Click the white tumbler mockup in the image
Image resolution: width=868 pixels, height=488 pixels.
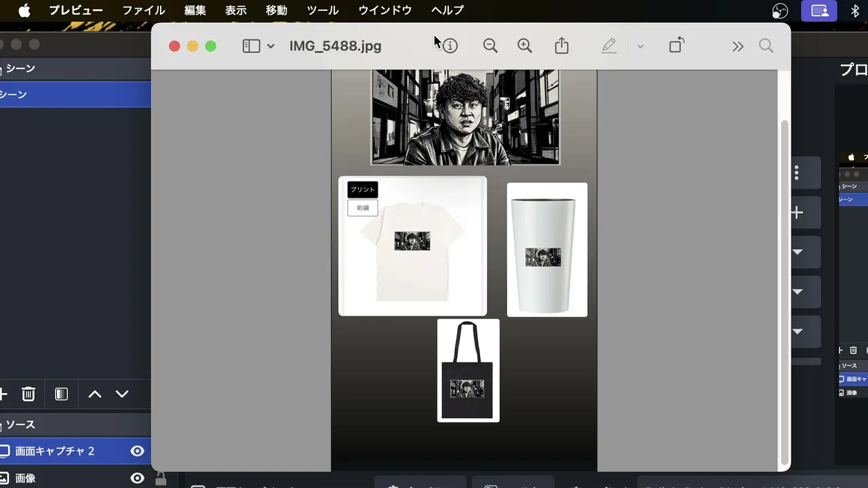(x=547, y=249)
